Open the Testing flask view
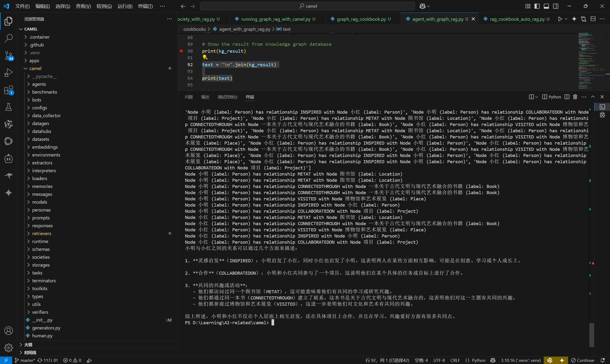 point(9,107)
